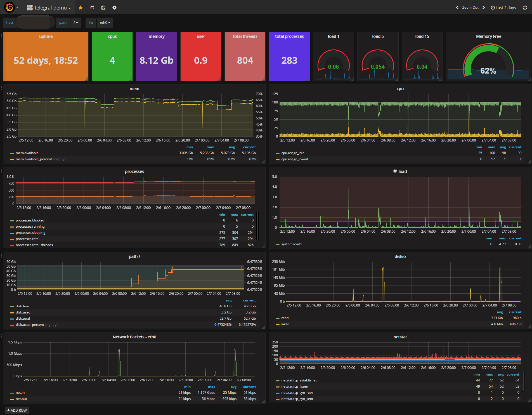532x415 pixels.
Task: Open dashboard settings gear icon
Action: (114, 8)
